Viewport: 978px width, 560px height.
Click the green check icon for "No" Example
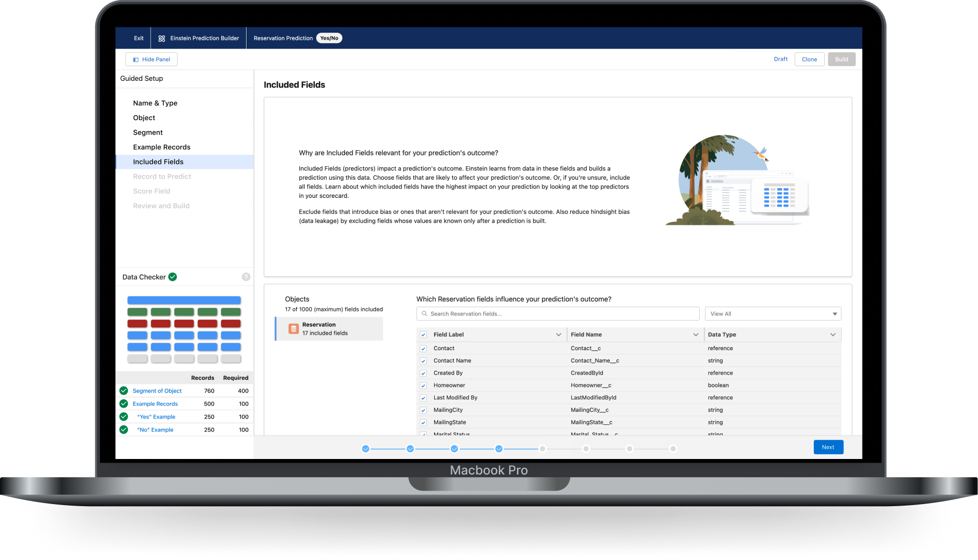124,429
